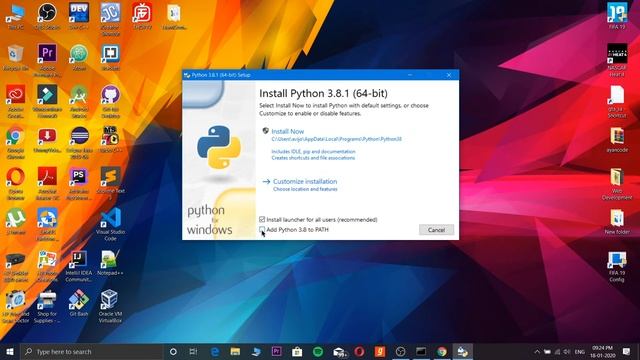Open Task View from taskbar
Screen dimensions: 640x360
[193, 351]
